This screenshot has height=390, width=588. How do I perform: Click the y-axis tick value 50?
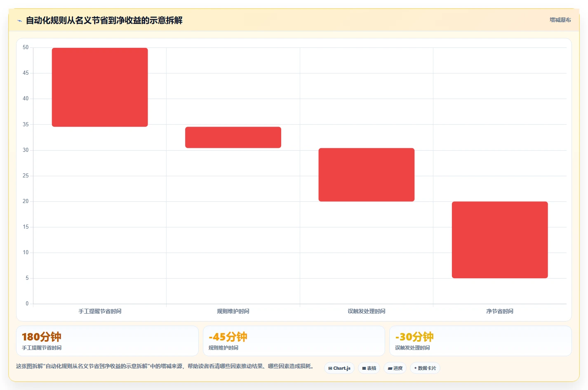click(26, 47)
